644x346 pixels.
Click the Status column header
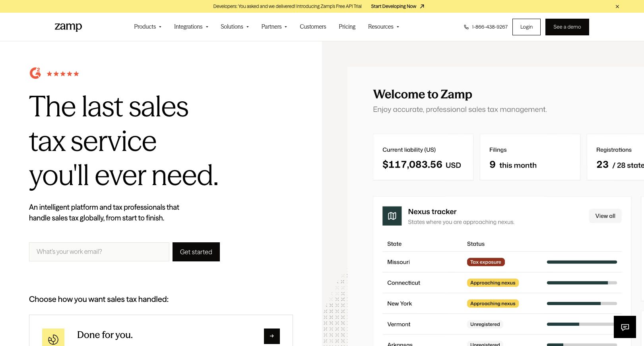pos(476,244)
